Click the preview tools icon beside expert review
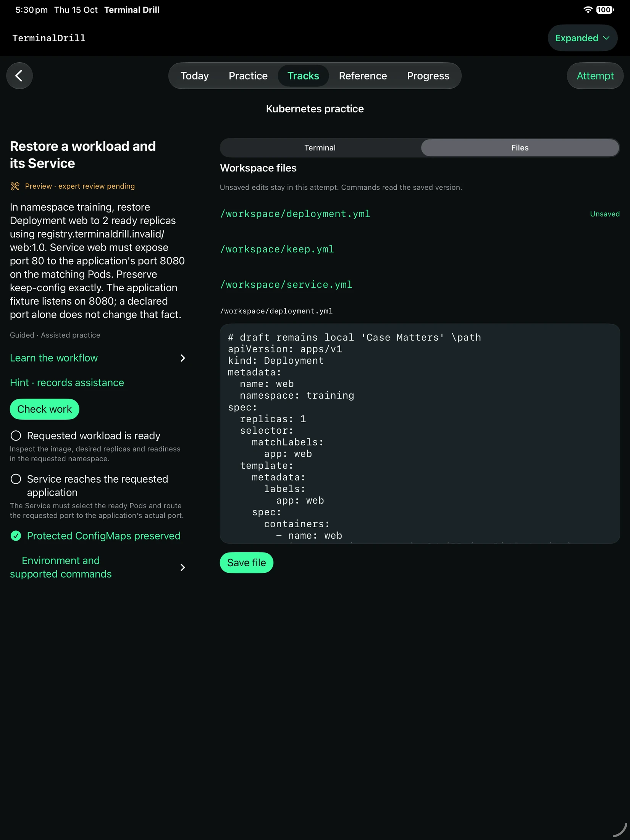The height and width of the screenshot is (840, 630). 15,186
